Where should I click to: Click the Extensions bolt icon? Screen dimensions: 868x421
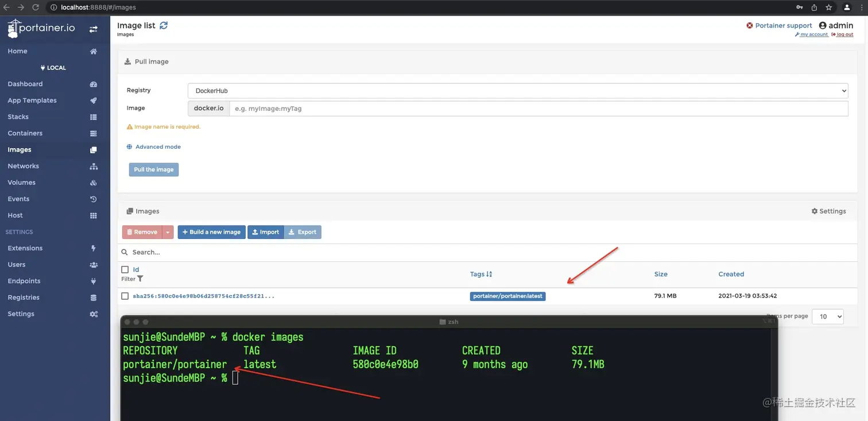pyautogui.click(x=94, y=249)
